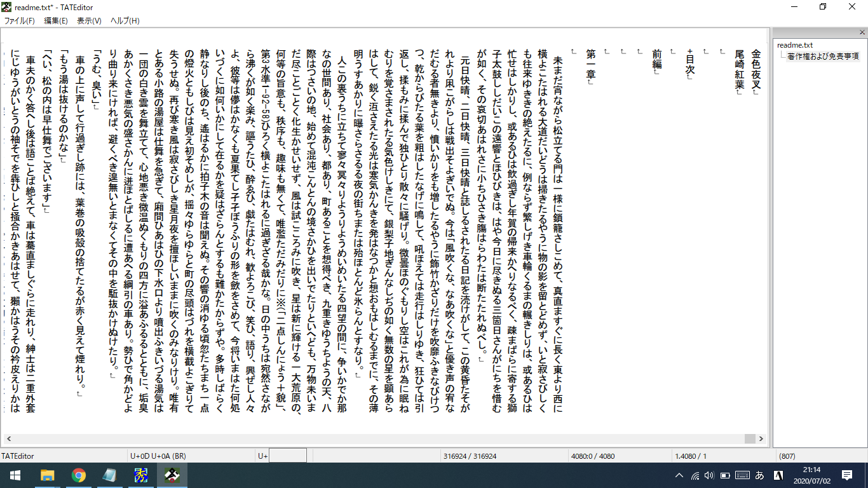Toggle Japanese IME あ input mode
Viewport: 868px width, 488px height.
759,475
